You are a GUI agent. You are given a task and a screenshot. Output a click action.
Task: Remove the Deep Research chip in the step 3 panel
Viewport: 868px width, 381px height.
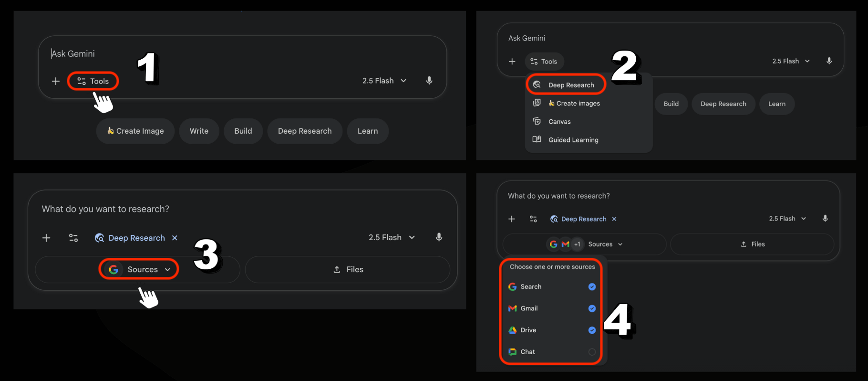(x=175, y=238)
